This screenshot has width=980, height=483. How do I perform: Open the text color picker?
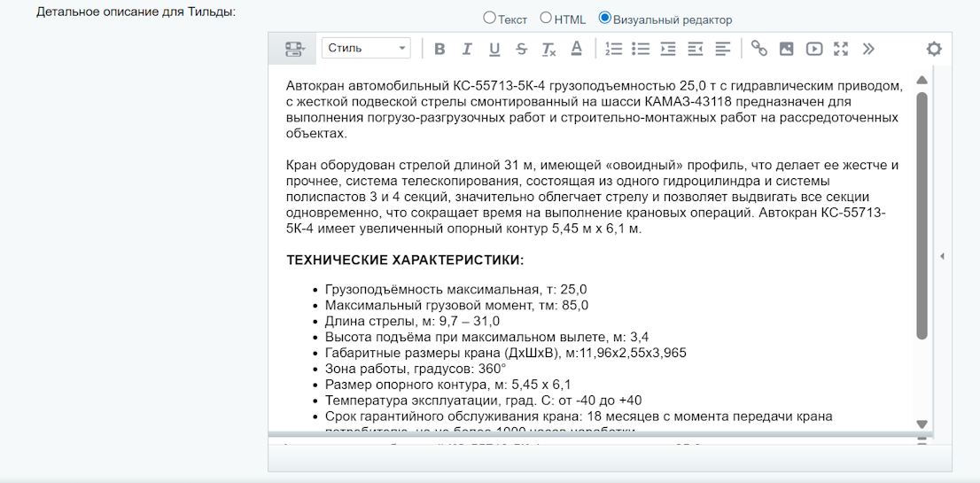click(x=577, y=49)
